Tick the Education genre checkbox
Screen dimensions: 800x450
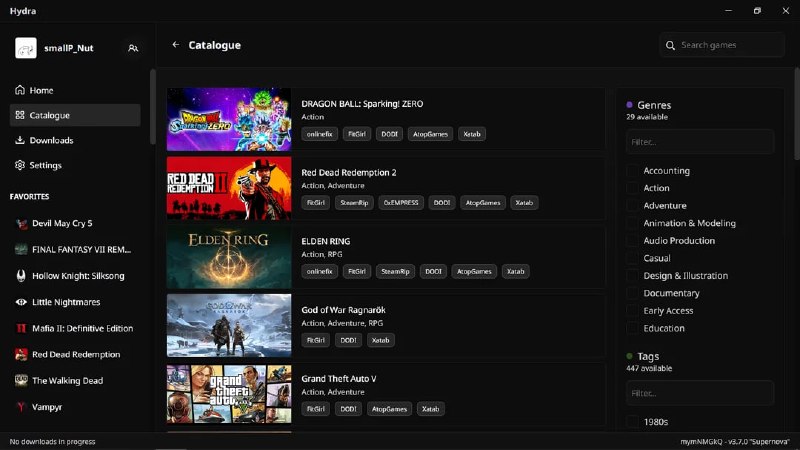632,329
